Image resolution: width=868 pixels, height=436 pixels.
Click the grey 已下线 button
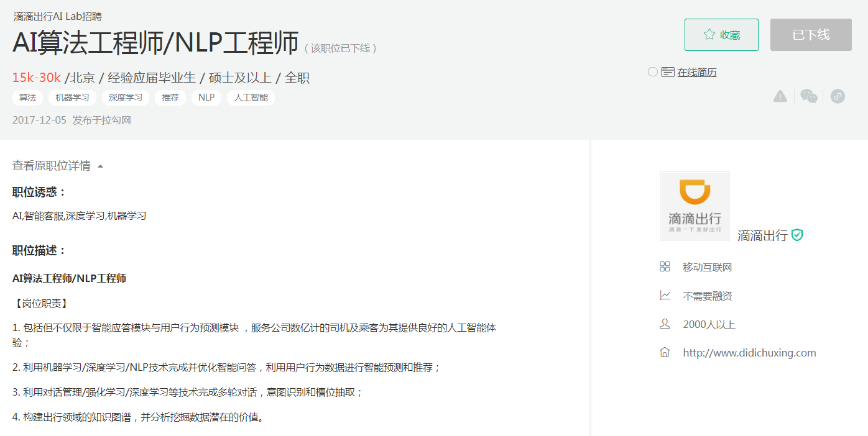[811, 35]
